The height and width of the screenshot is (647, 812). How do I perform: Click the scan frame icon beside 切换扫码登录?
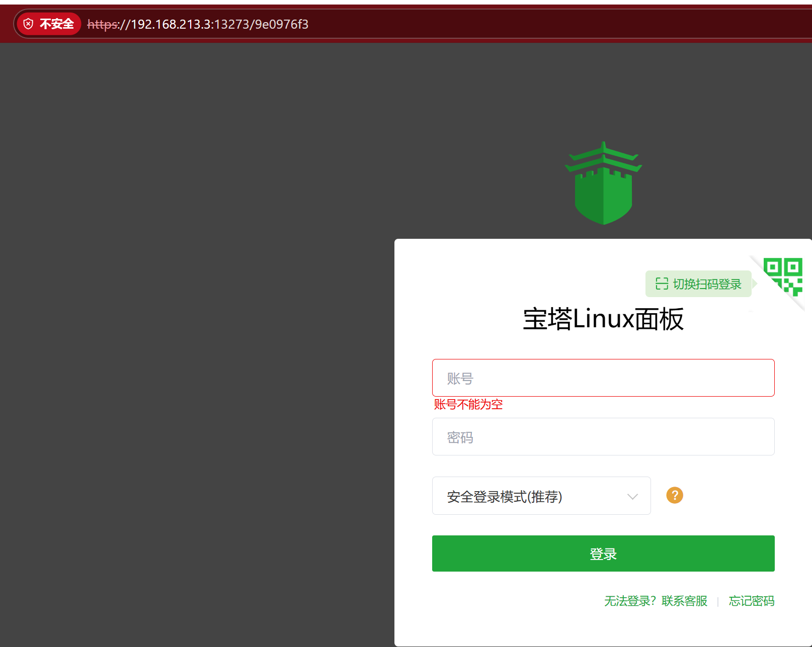pos(662,284)
